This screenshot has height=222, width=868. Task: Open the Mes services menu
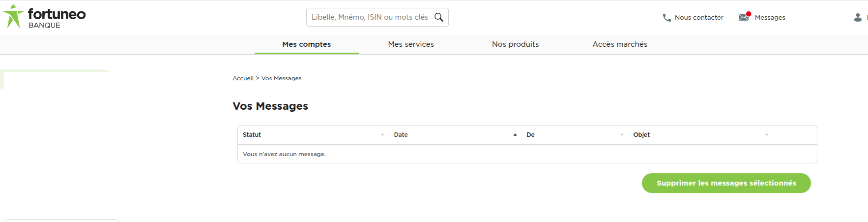click(411, 44)
